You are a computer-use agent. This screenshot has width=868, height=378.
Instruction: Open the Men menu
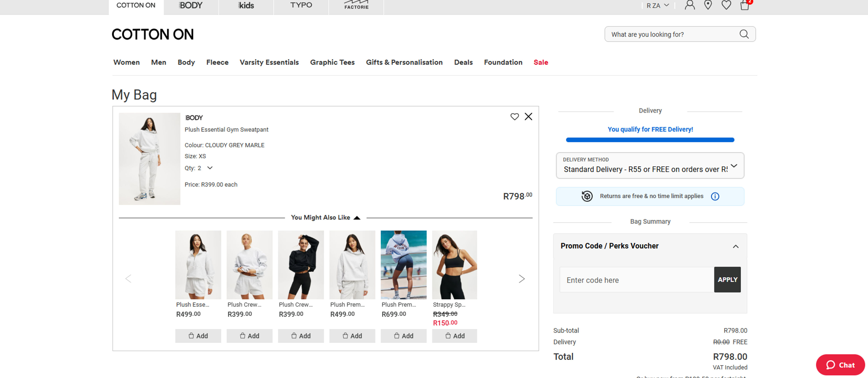(x=159, y=62)
